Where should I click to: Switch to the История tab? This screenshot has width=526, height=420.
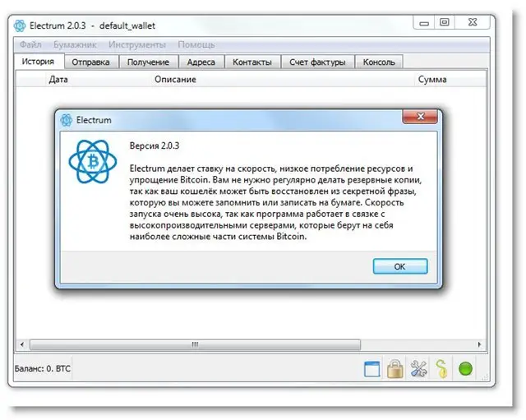(x=38, y=62)
